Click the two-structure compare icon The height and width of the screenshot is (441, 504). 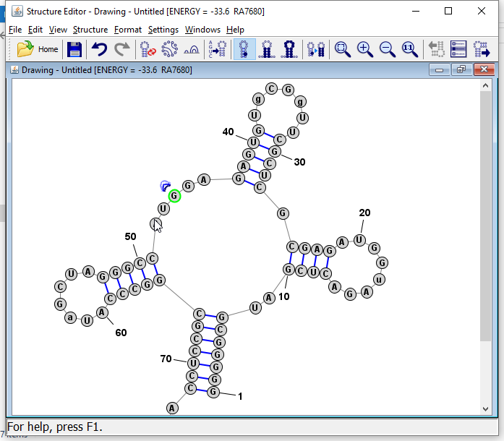[x=316, y=49]
